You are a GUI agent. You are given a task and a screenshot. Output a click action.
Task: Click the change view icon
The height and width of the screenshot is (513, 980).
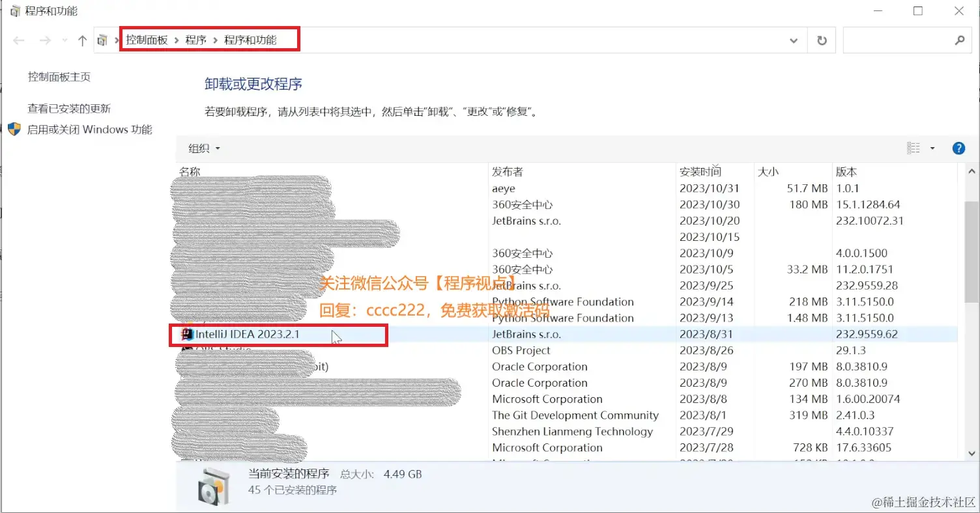[914, 148]
